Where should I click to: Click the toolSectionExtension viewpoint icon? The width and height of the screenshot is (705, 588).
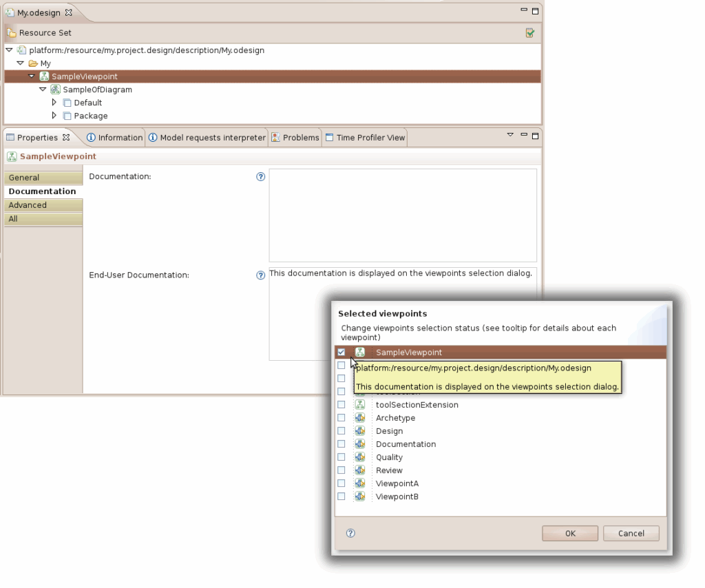359,405
